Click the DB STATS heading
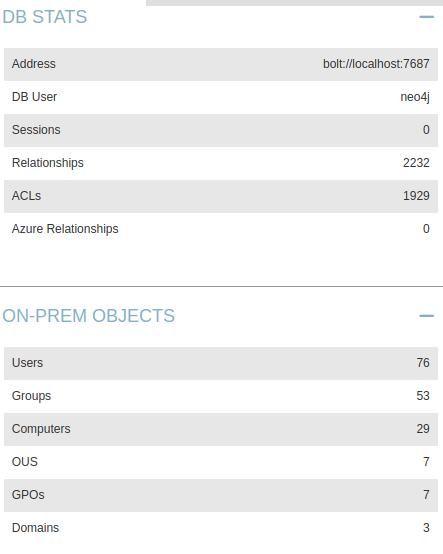The height and width of the screenshot is (554, 443). [x=45, y=17]
